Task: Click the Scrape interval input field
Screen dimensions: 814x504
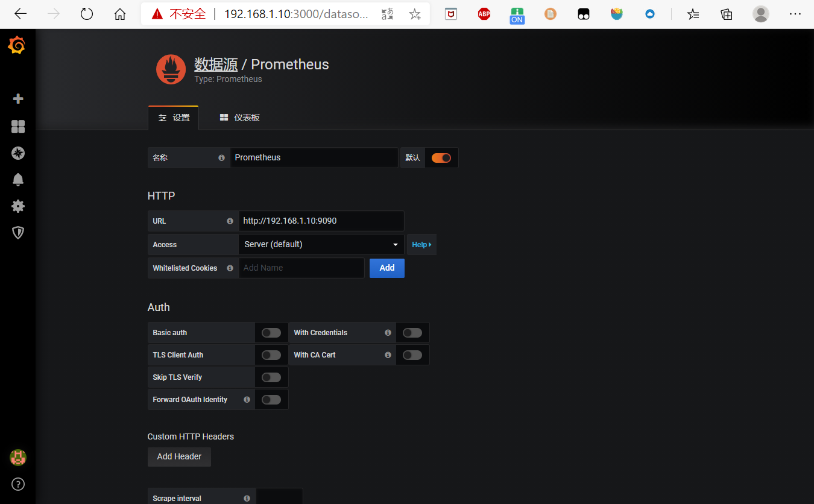Action: tap(279, 497)
